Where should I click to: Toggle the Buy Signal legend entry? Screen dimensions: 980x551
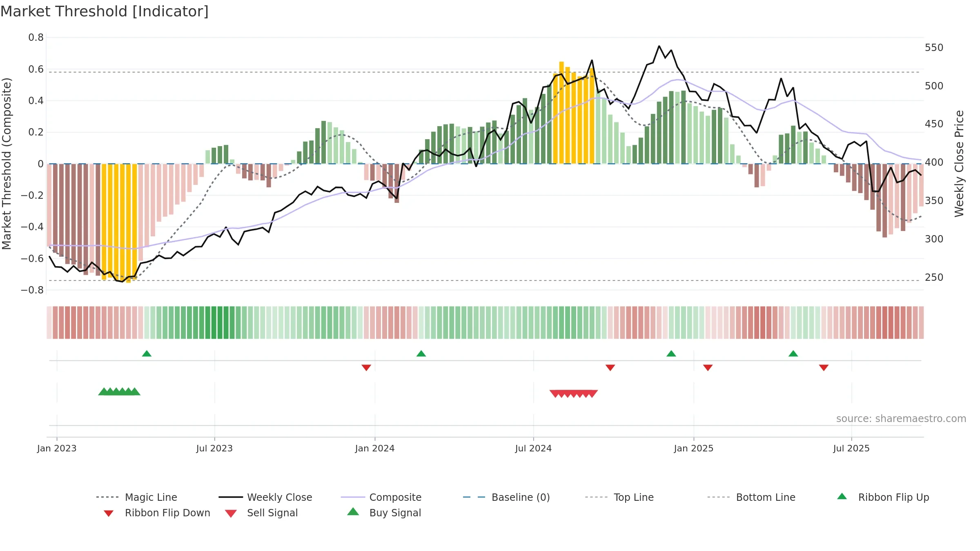click(384, 513)
